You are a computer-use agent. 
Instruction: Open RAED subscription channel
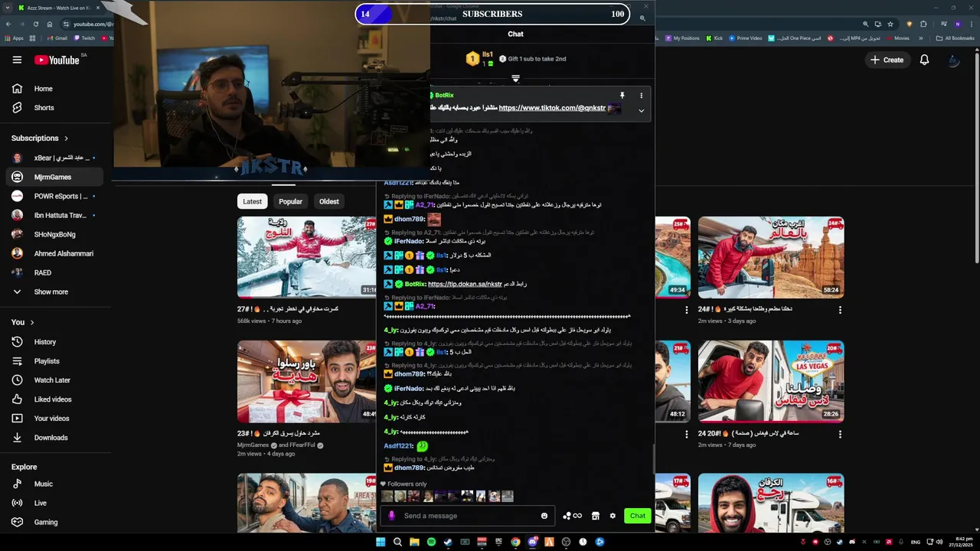tap(54, 272)
